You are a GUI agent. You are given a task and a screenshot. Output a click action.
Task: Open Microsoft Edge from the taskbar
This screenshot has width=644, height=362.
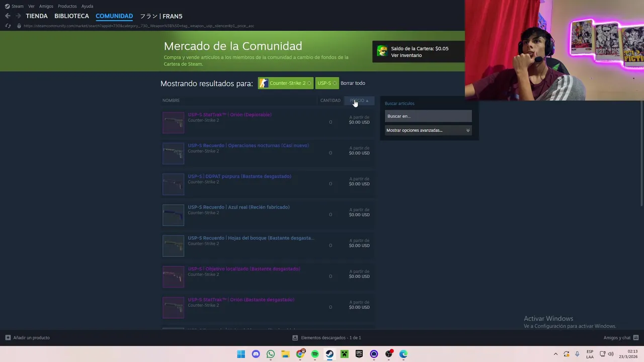(404, 354)
